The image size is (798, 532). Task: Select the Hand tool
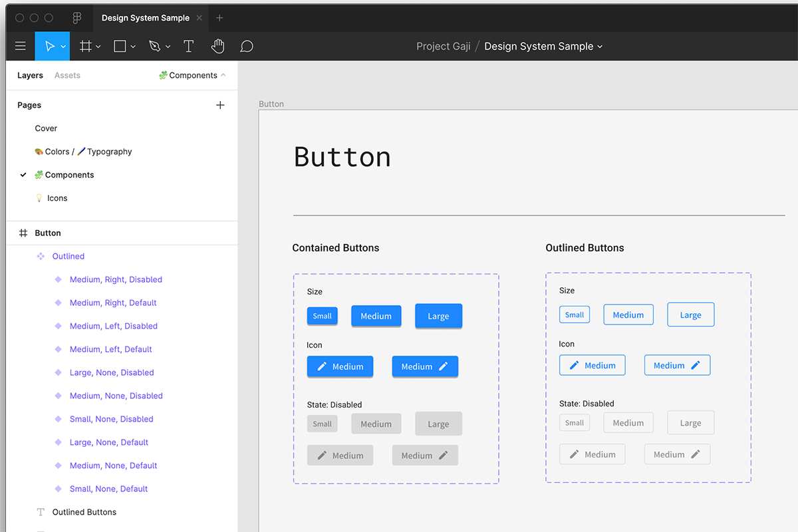coord(217,46)
